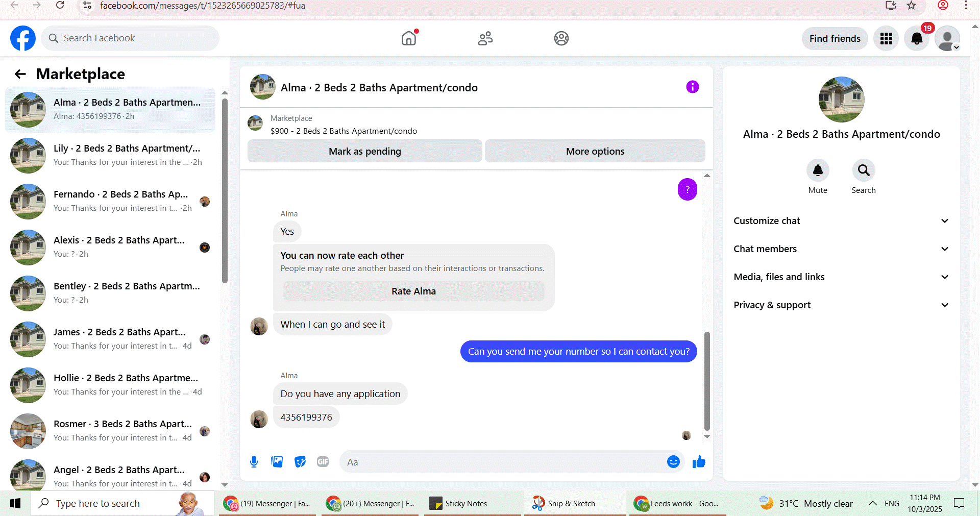This screenshot has height=516, width=980.
Task: Open the Windows Start menu
Action: 15,503
